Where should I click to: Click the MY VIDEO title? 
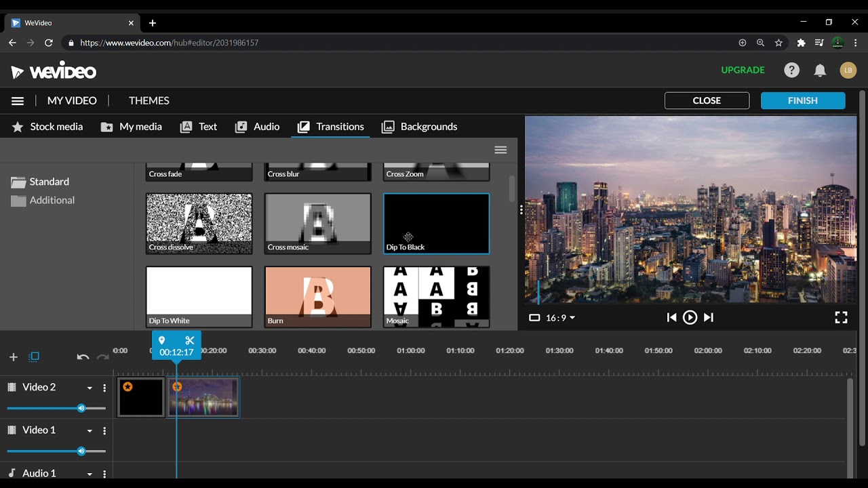click(x=72, y=100)
